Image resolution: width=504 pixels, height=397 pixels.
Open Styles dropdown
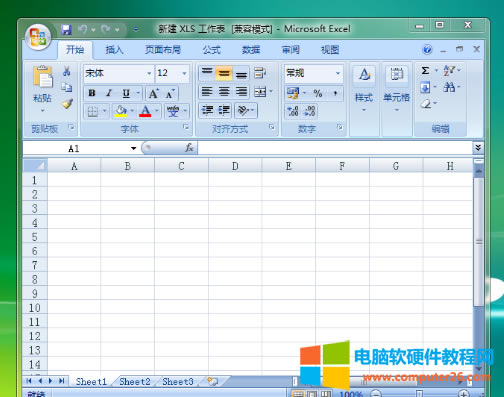pos(364,88)
